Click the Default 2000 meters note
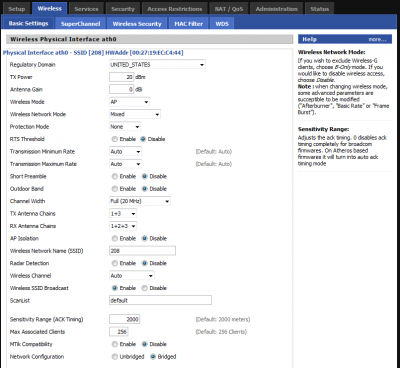The image size is (400, 368). (223, 319)
